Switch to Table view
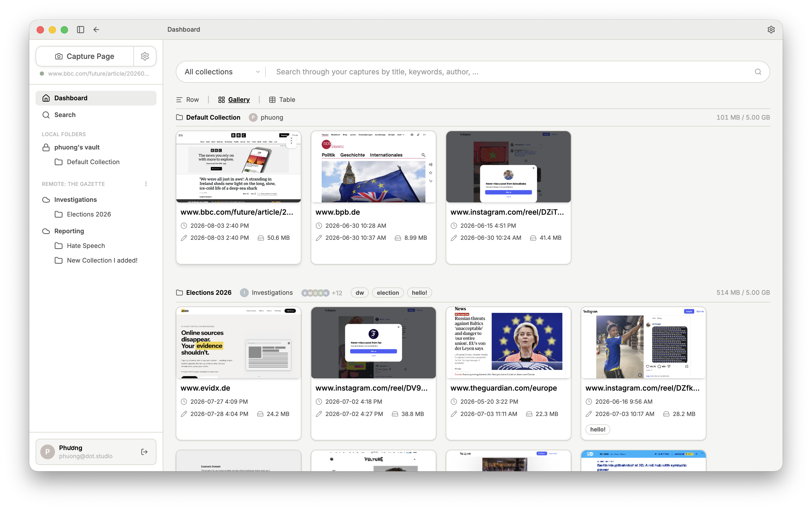 tap(282, 99)
